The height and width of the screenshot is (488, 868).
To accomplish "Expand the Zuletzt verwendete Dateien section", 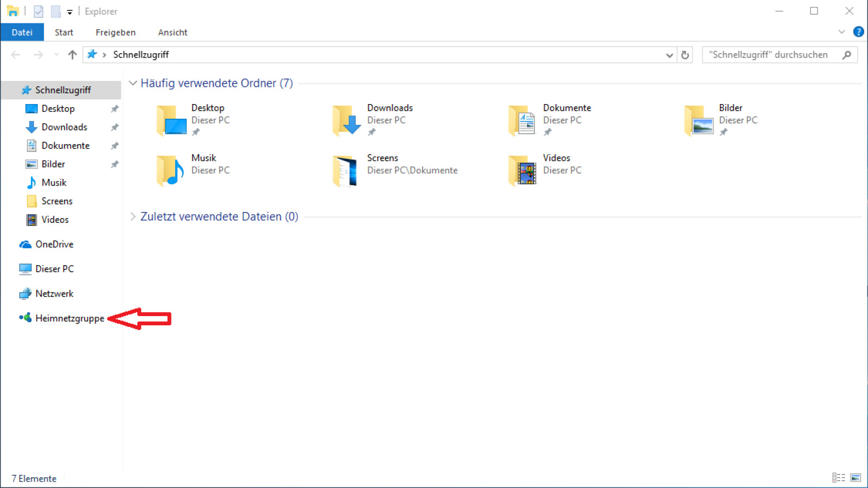I will click(133, 216).
